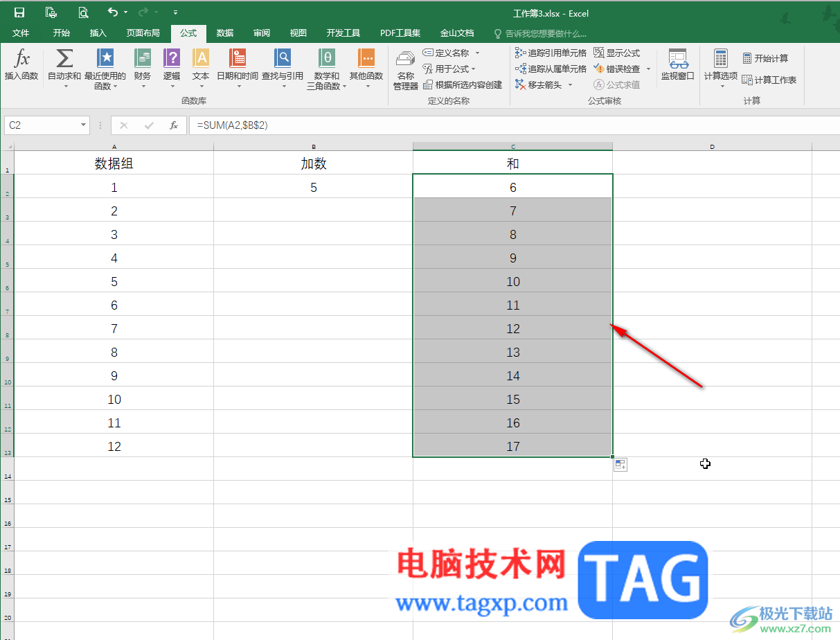Open Calculation Options calculator icon
This screenshot has width=840, height=640.
[721, 59]
